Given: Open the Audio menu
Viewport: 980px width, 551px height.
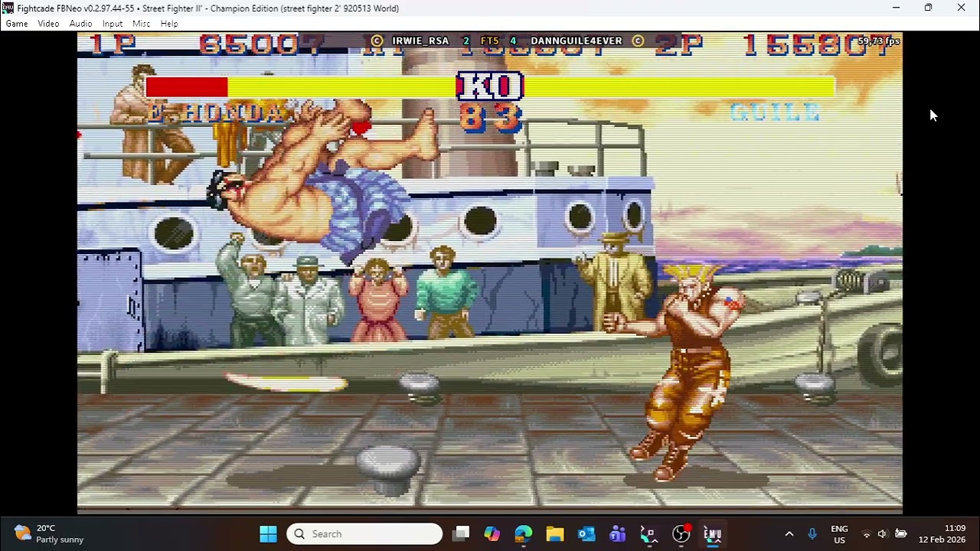Looking at the screenshot, I should (x=80, y=24).
